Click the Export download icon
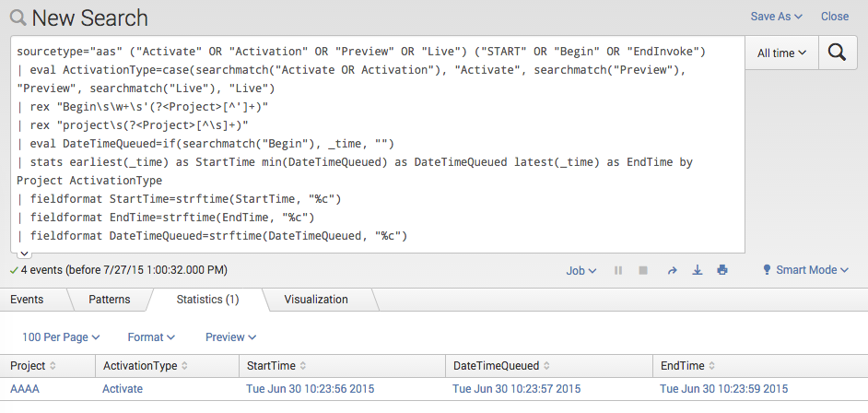This screenshot has width=868, height=413. tap(698, 270)
